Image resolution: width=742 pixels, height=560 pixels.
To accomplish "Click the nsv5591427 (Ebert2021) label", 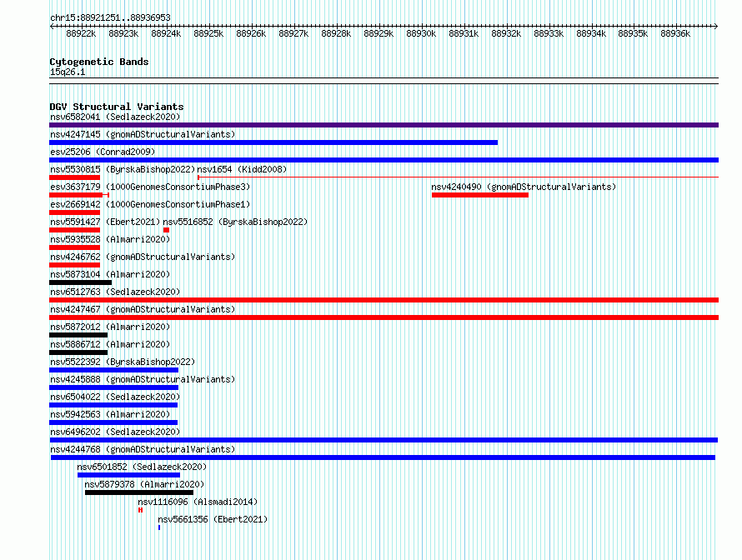I will [x=105, y=222].
